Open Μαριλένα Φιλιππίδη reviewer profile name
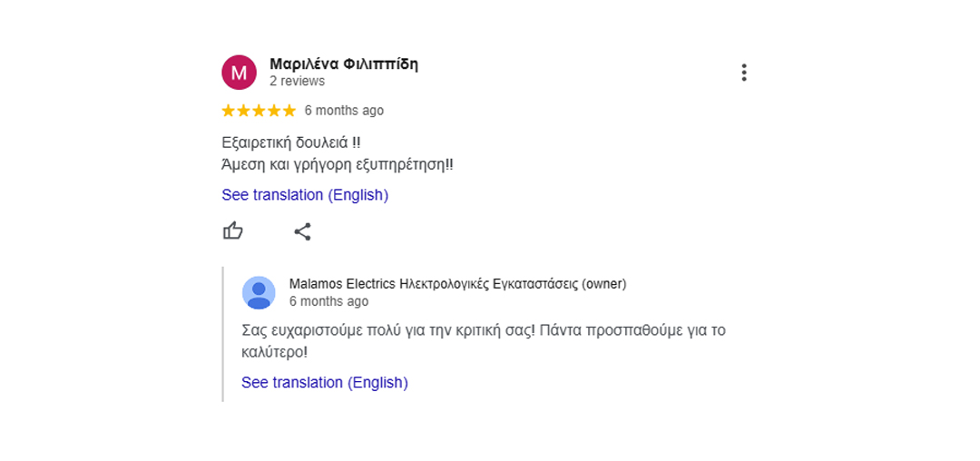This screenshot has height=461, width=980. coord(344,64)
